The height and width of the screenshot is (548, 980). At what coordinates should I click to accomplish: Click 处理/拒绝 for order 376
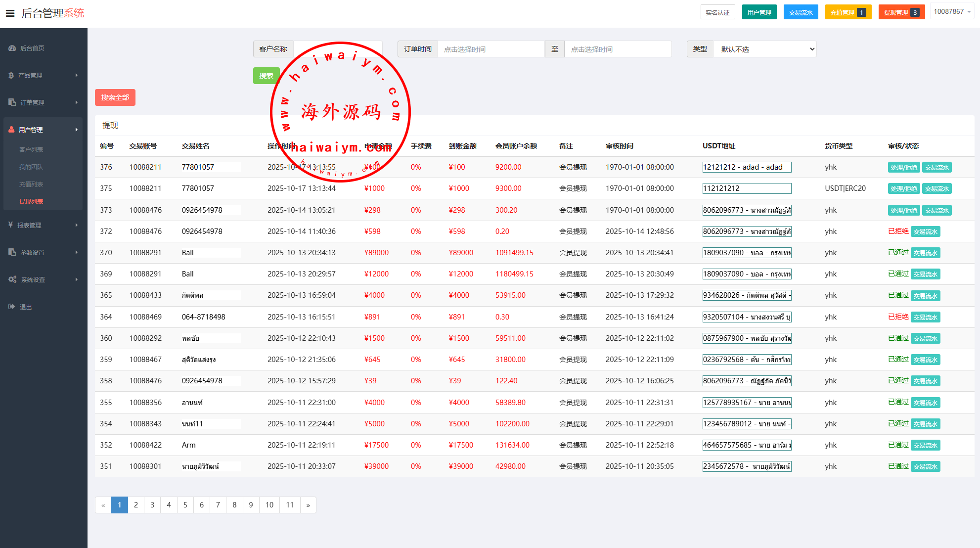click(903, 167)
